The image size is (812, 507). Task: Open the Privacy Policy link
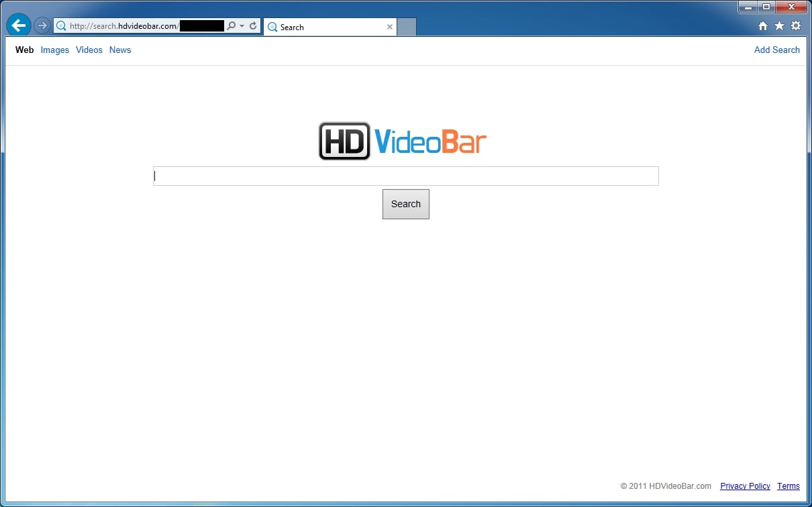pyautogui.click(x=745, y=486)
